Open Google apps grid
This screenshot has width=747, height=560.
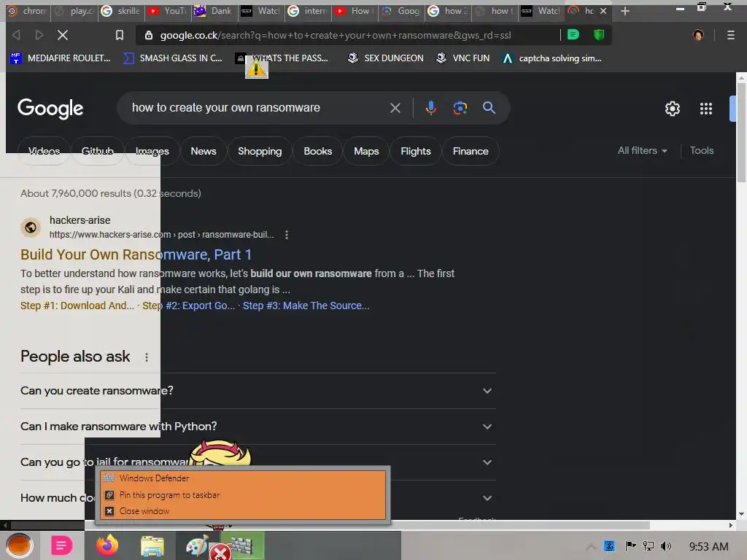[706, 109]
